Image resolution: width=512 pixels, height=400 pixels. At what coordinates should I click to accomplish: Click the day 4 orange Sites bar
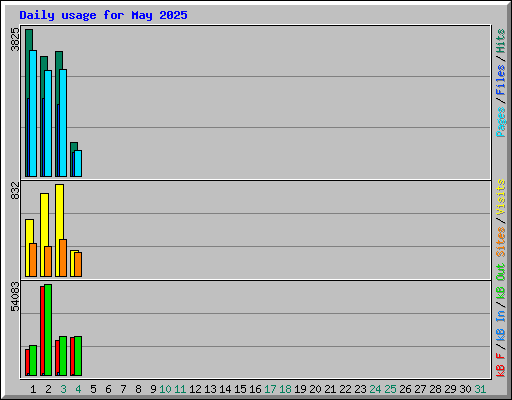click(78, 264)
